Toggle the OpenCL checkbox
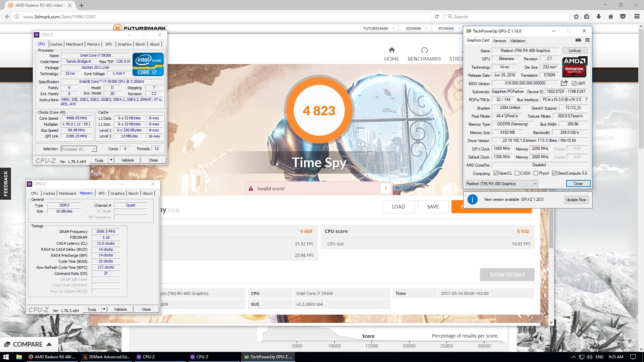This screenshot has height=362, width=644. pos(496,173)
